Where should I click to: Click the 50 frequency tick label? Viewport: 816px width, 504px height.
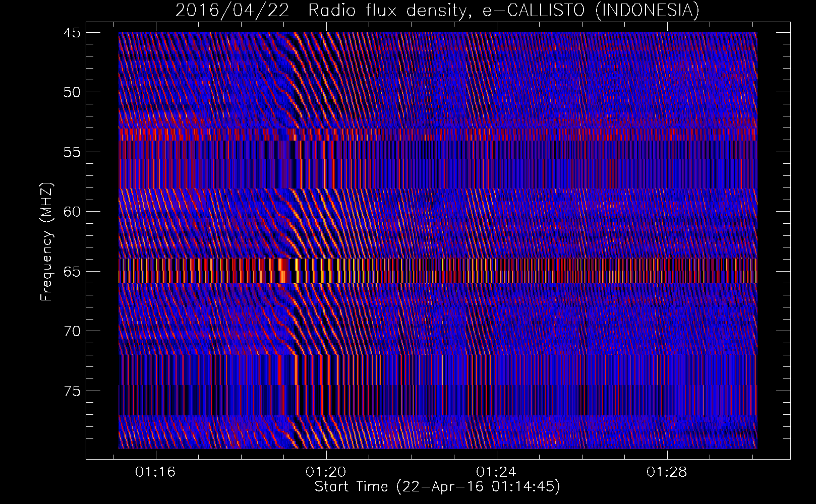pos(72,92)
